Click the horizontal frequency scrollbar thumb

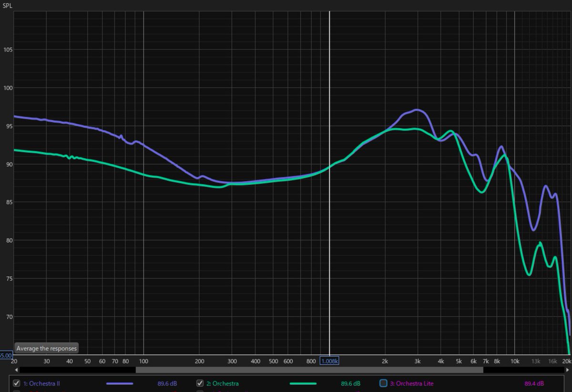click(309, 370)
